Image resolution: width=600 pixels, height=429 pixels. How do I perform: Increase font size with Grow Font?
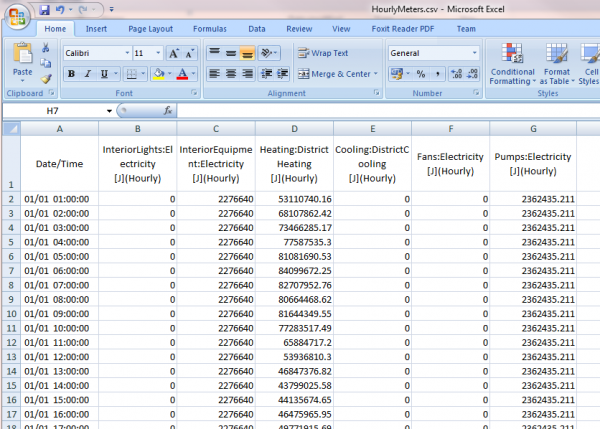pos(174,53)
